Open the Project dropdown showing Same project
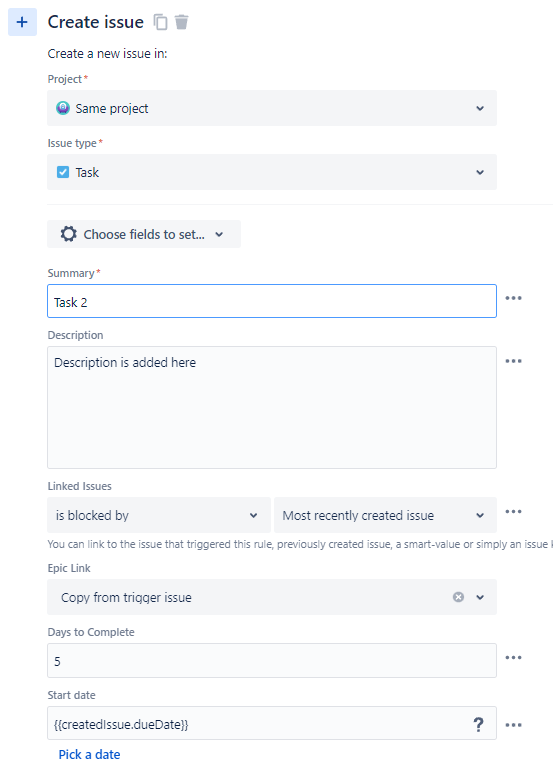 coord(272,108)
